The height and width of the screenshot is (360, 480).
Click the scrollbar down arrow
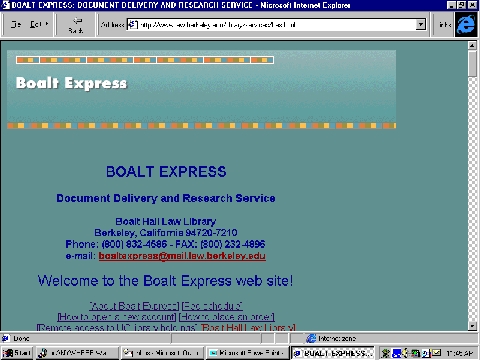pos(472,326)
